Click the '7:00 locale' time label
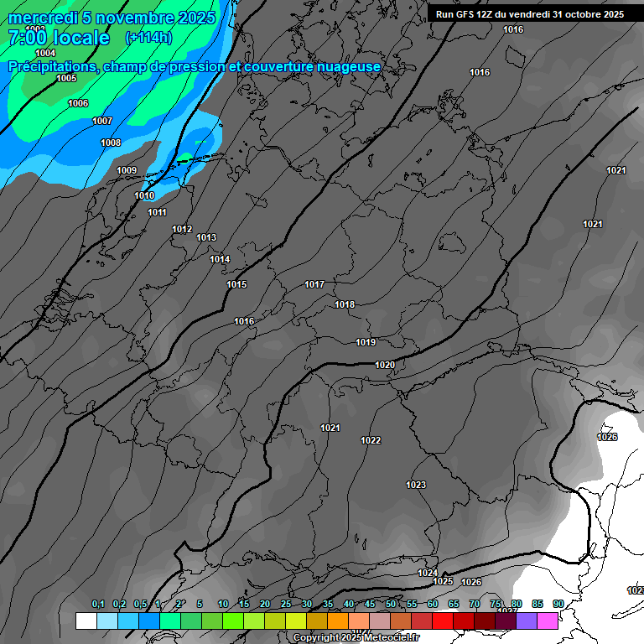The width and height of the screenshot is (644, 644). click(x=59, y=38)
